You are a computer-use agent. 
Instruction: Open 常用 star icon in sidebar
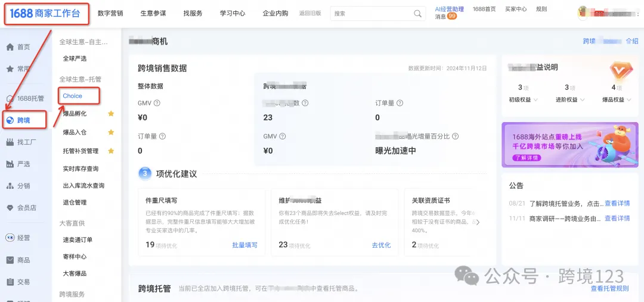(x=10, y=69)
